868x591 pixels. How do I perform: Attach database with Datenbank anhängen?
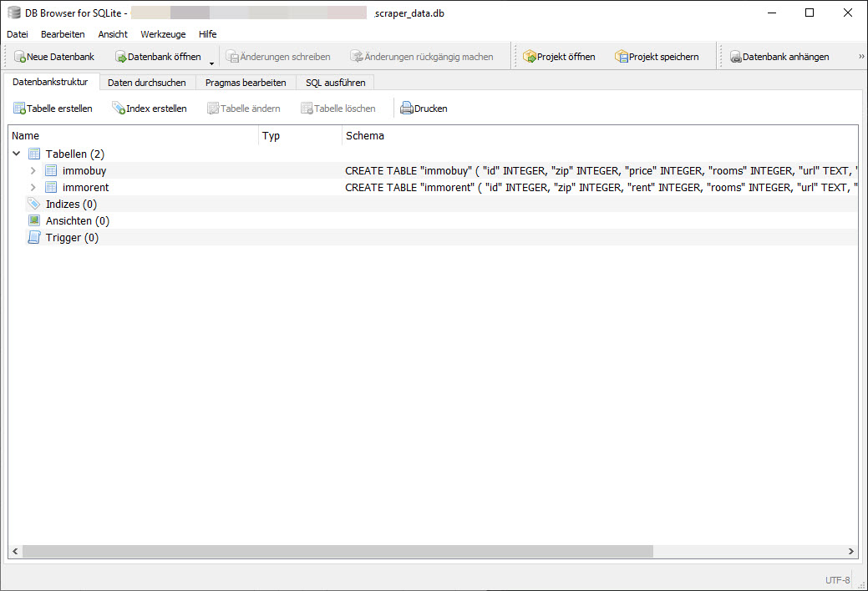pos(736,57)
